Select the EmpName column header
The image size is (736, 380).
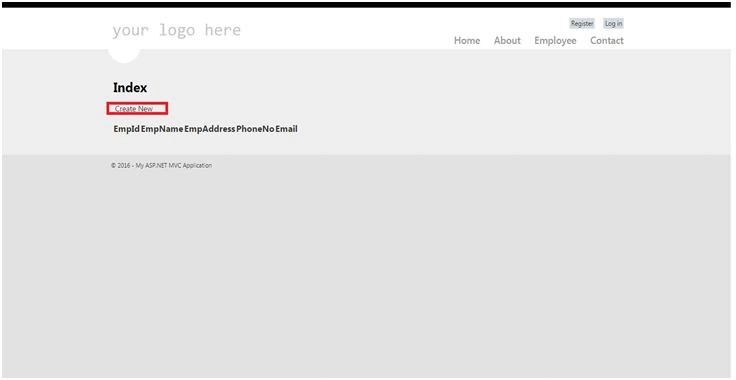(162, 129)
